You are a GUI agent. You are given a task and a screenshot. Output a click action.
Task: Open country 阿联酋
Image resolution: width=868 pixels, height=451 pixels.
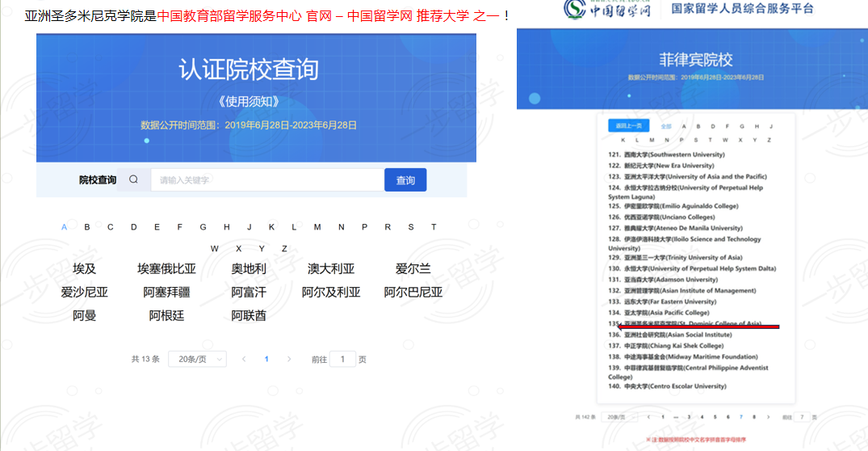(249, 316)
